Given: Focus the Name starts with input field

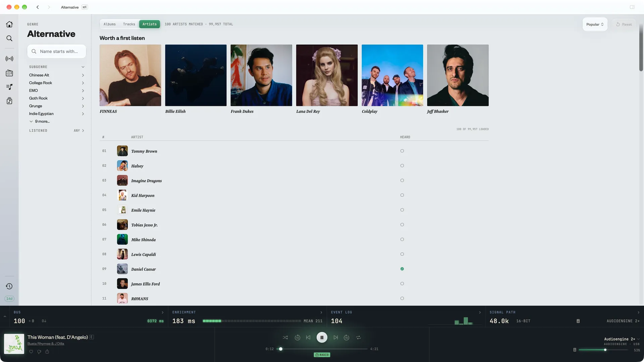Looking at the screenshot, I should [x=56, y=52].
